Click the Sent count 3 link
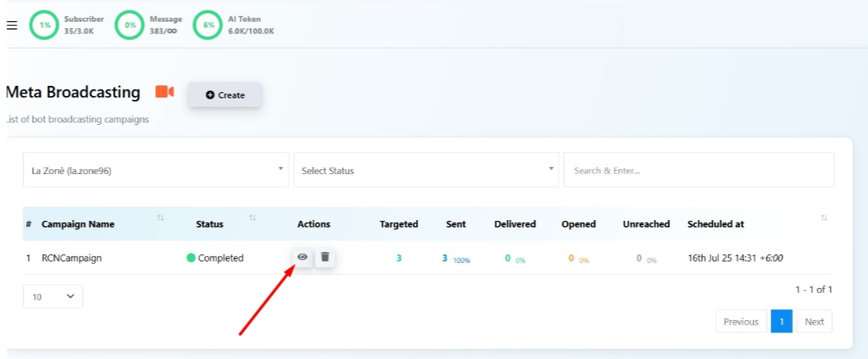The height and width of the screenshot is (359, 868). 445,258
